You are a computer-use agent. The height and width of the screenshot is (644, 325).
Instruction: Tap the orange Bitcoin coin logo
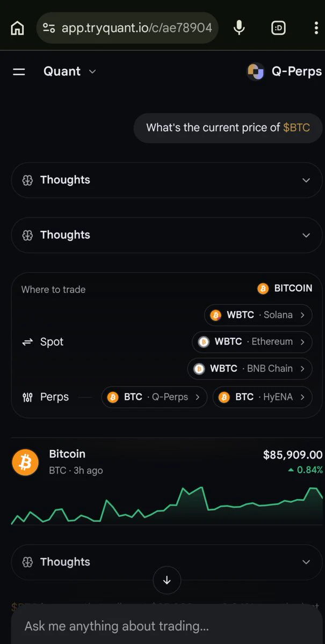point(25,462)
